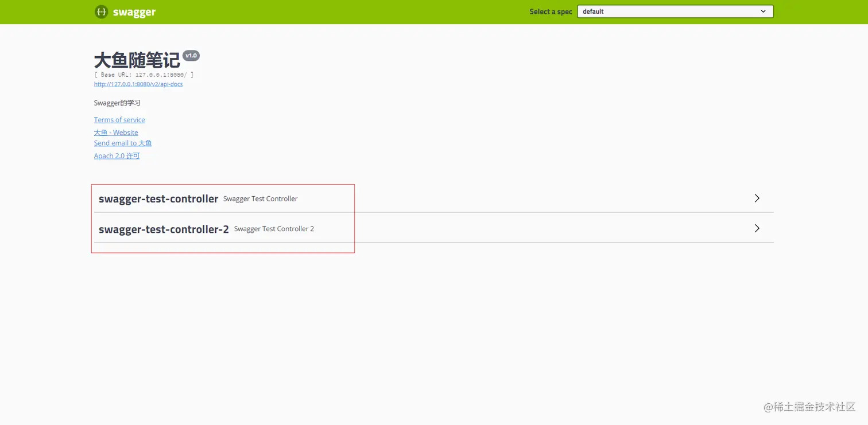Click the "Swagger的学习" description text
Viewport: 868px width, 425px height.
117,103
